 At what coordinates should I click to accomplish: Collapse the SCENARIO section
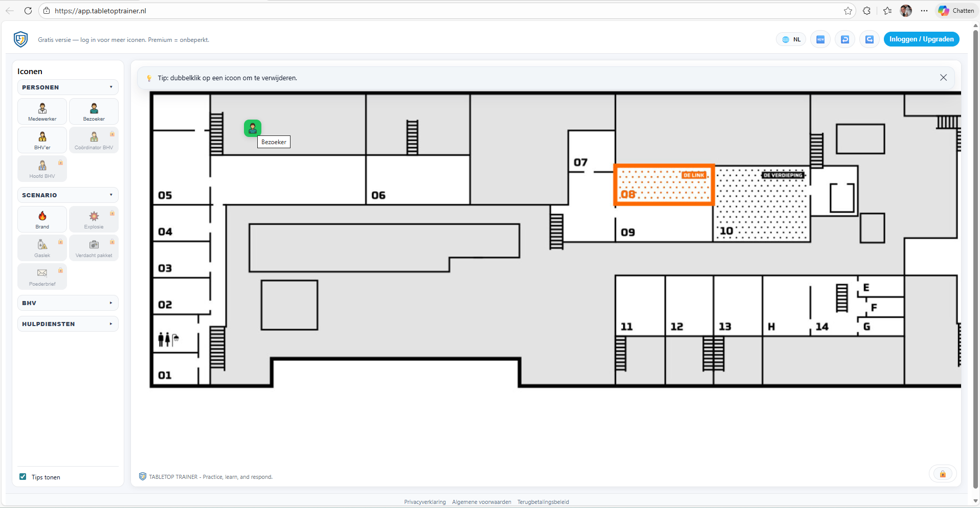tap(68, 195)
